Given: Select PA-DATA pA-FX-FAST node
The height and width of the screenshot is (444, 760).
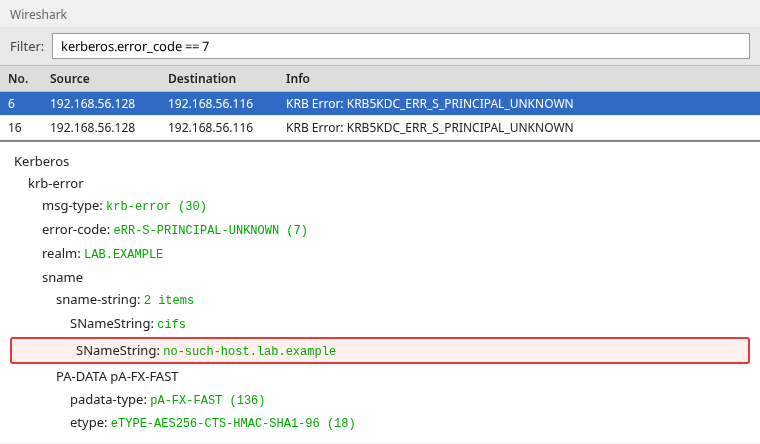Looking at the screenshot, I should [x=117, y=377].
